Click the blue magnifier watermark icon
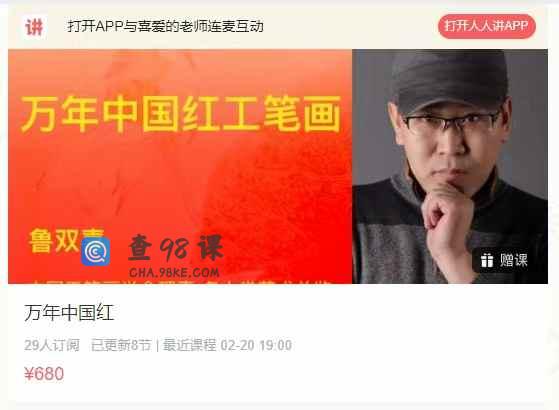Image resolution: width=559 pixels, height=410 pixels. 96,252
